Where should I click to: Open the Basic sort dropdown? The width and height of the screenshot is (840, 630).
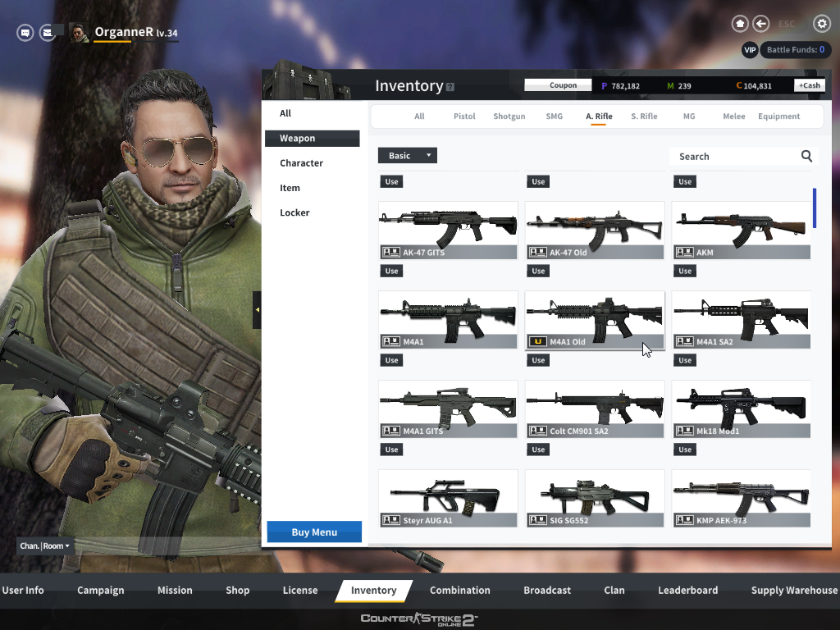(408, 155)
